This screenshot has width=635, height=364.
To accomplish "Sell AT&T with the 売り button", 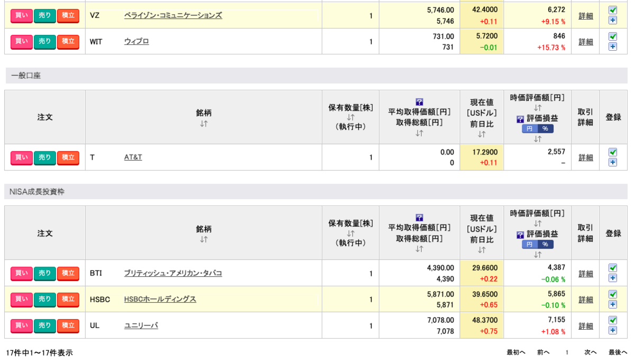I will pos(45,158).
